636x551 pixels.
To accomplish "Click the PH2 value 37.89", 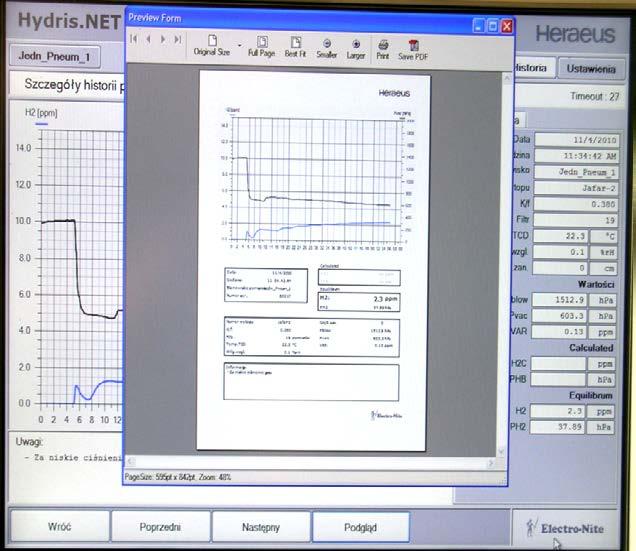I will pos(558,427).
